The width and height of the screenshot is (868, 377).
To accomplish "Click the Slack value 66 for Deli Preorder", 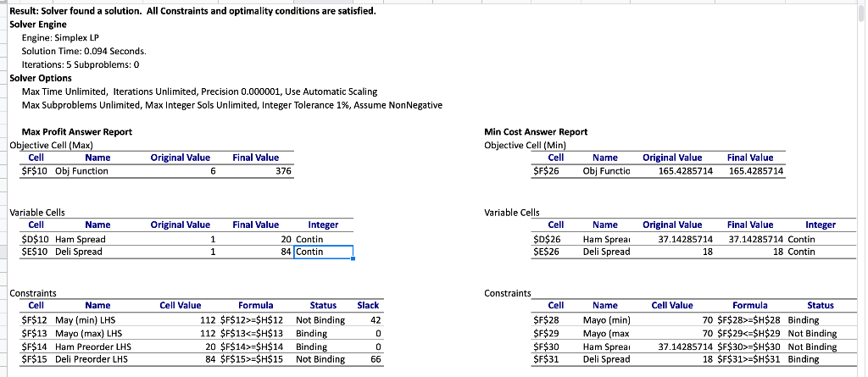I will (376, 359).
